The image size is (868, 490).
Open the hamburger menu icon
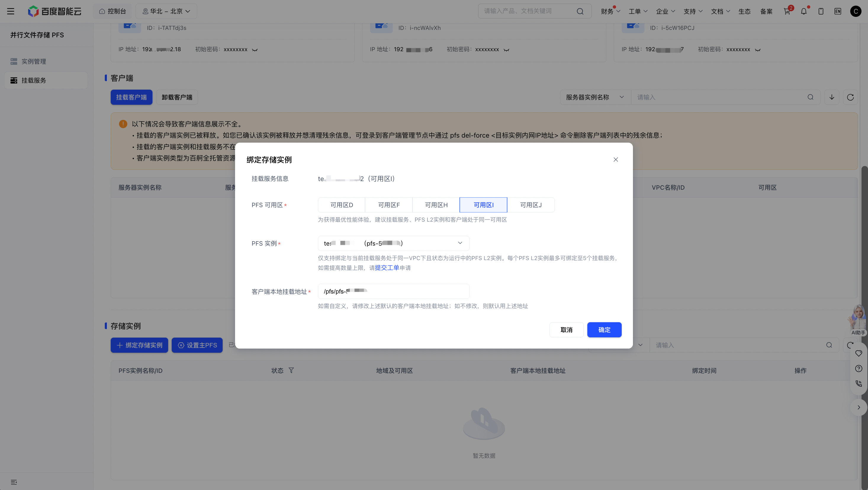coord(11,11)
